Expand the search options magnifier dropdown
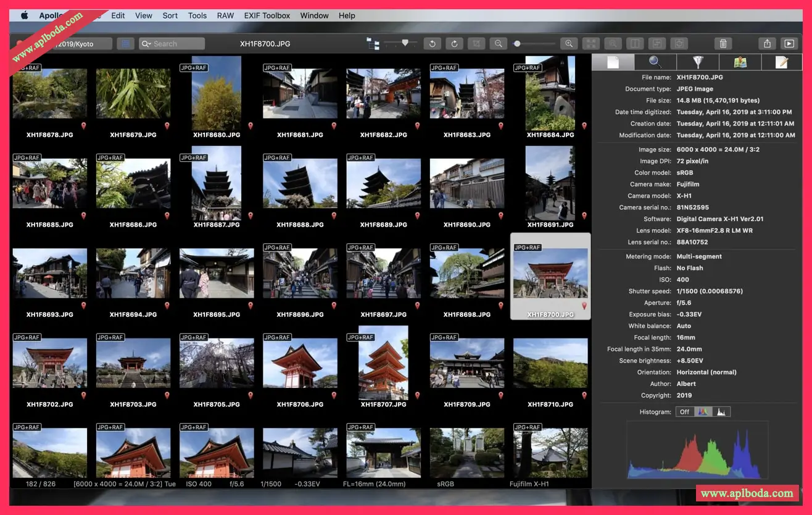This screenshot has width=812, height=515. coord(147,44)
